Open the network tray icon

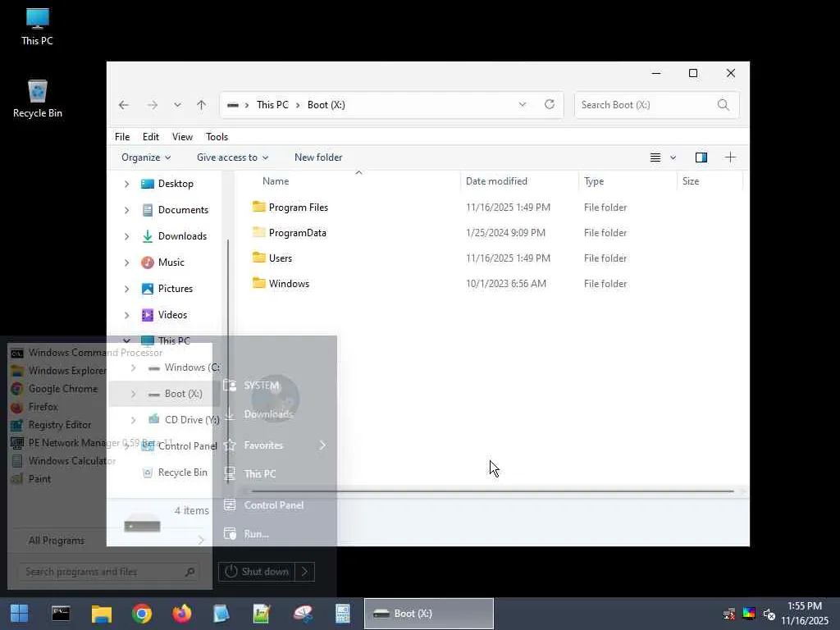pos(728,614)
